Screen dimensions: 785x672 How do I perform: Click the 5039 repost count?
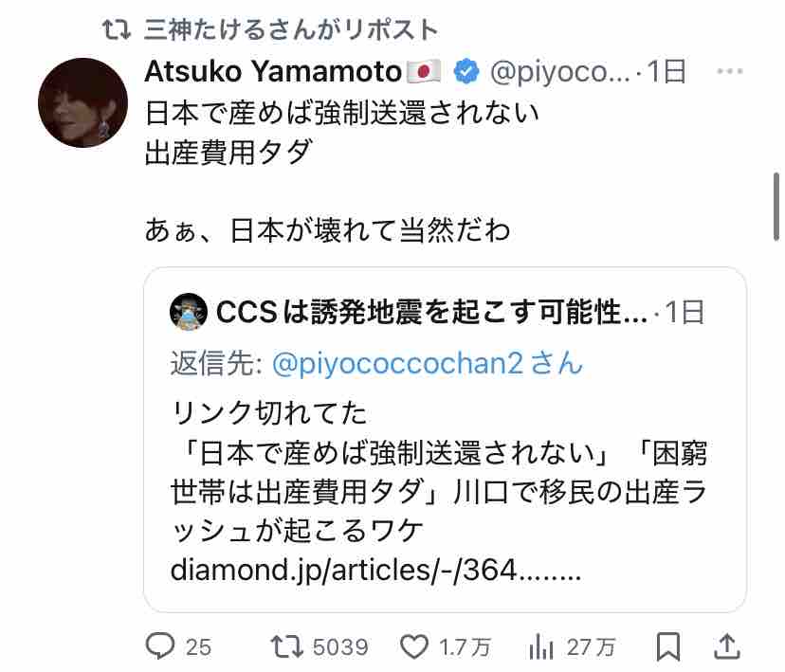click(340, 647)
